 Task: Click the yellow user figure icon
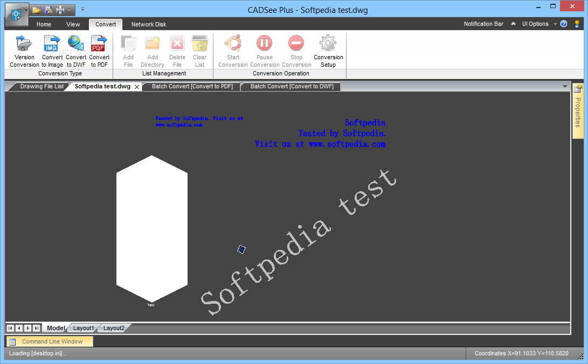[577, 24]
